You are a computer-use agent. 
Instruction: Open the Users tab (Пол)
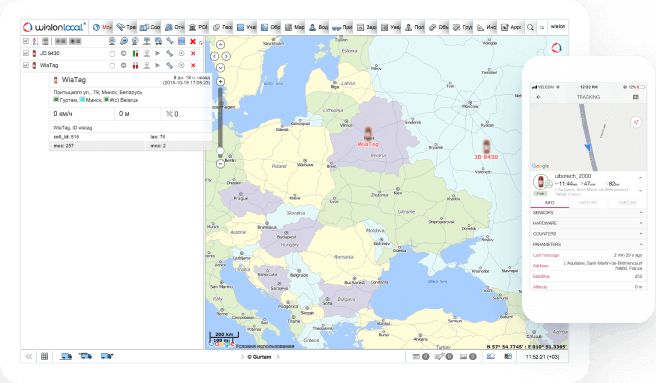point(415,27)
